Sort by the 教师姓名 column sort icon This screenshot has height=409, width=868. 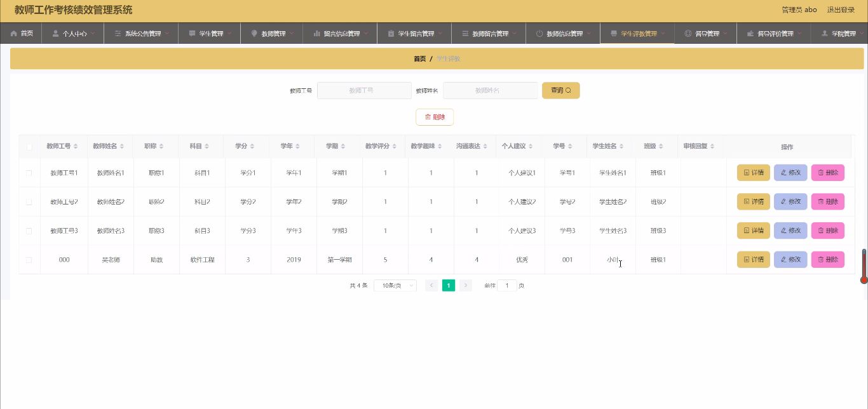[x=122, y=147]
